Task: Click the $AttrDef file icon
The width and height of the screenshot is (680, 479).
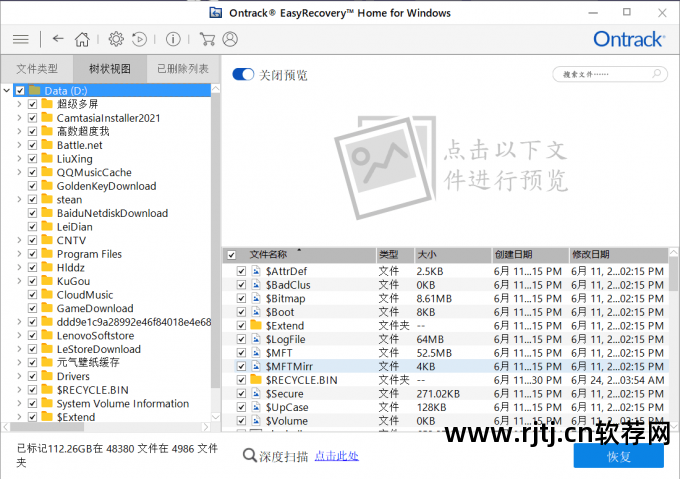Action: pyautogui.click(x=256, y=271)
